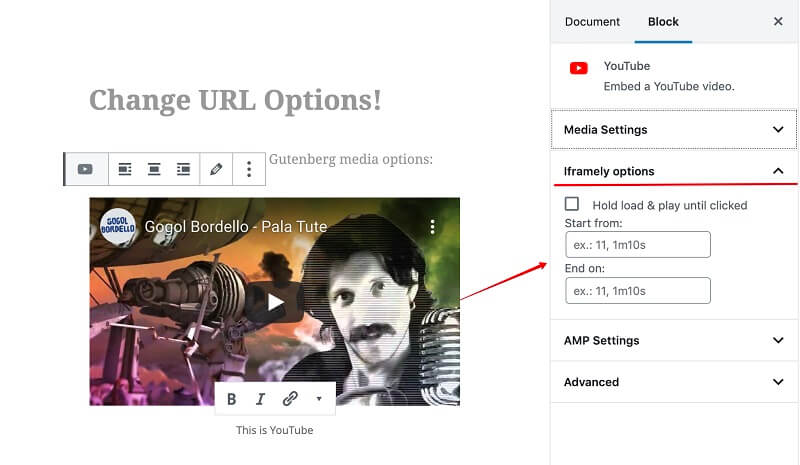Toggle bold in caption toolbar
The width and height of the screenshot is (800, 465).
click(231, 399)
